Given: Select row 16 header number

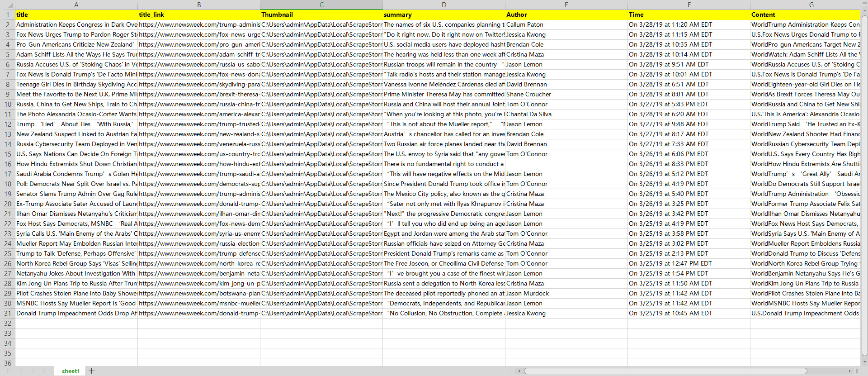Looking at the screenshot, I should pyautogui.click(x=8, y=164).
